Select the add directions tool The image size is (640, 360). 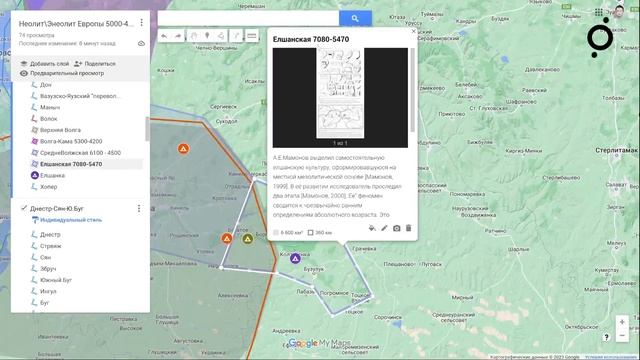[236, 36]
